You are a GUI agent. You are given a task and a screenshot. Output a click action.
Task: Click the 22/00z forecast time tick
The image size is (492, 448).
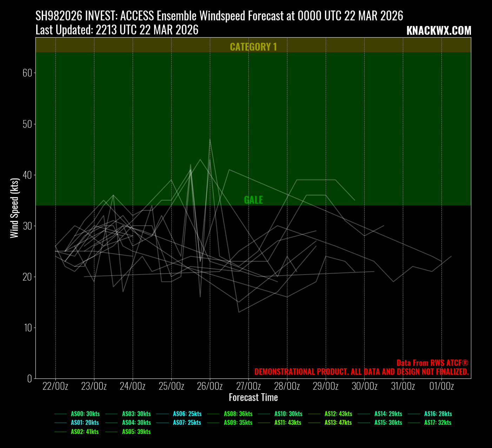55,387
